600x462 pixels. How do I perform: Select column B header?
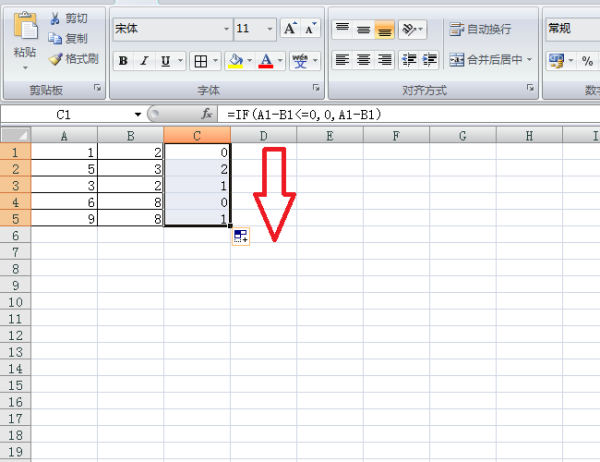[x=130, y=136]
